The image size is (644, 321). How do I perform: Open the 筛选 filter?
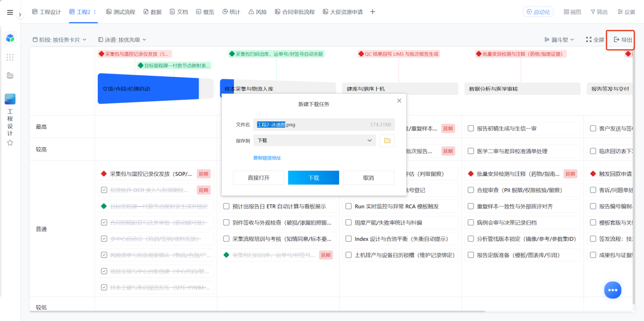(x=599, y=12)
